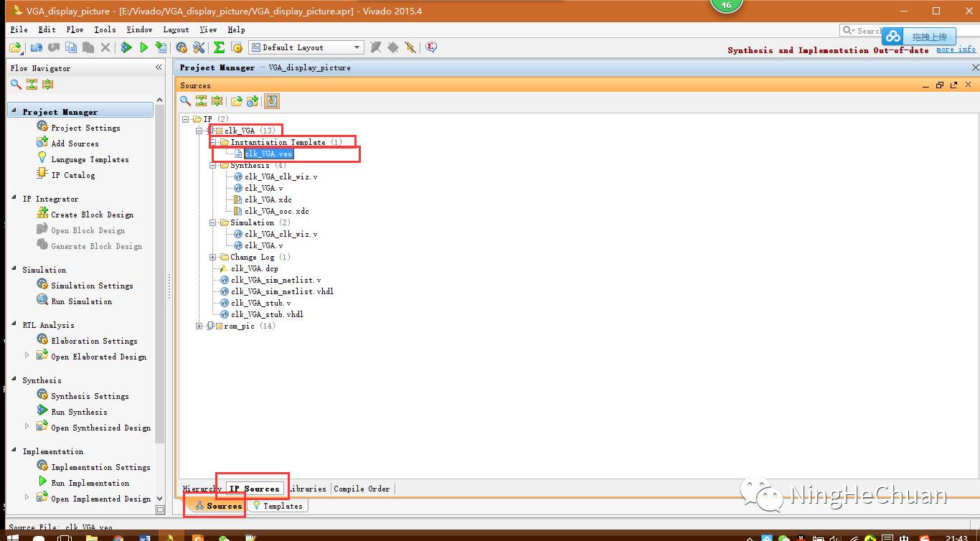Expand the rom_pic IP node
The image size is (980, 541).
point(199,326)
